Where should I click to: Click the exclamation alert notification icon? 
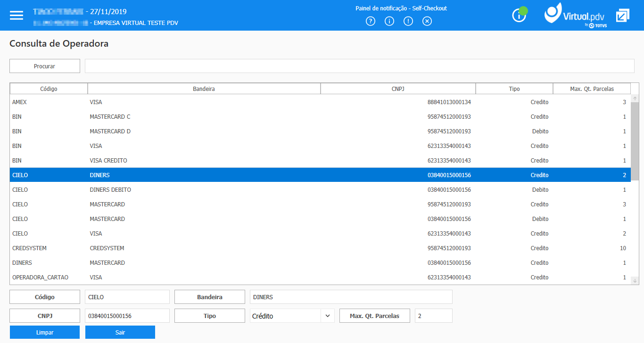point(408,21)
